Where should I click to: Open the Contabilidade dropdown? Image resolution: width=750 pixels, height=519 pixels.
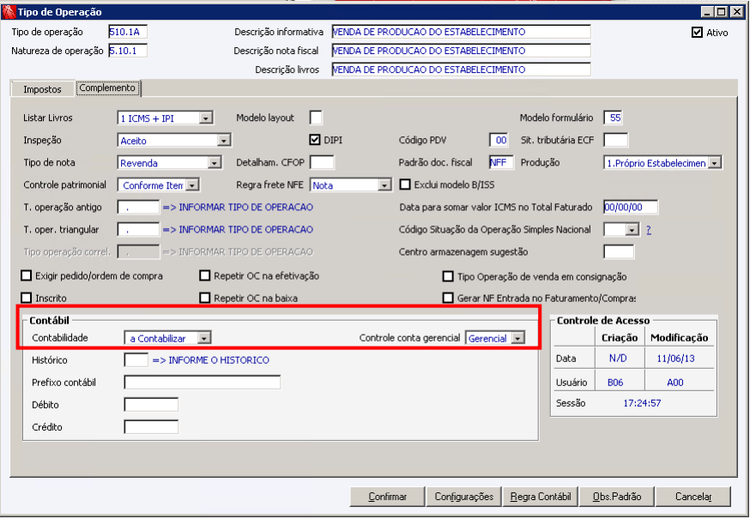click(x=204, y=338)
